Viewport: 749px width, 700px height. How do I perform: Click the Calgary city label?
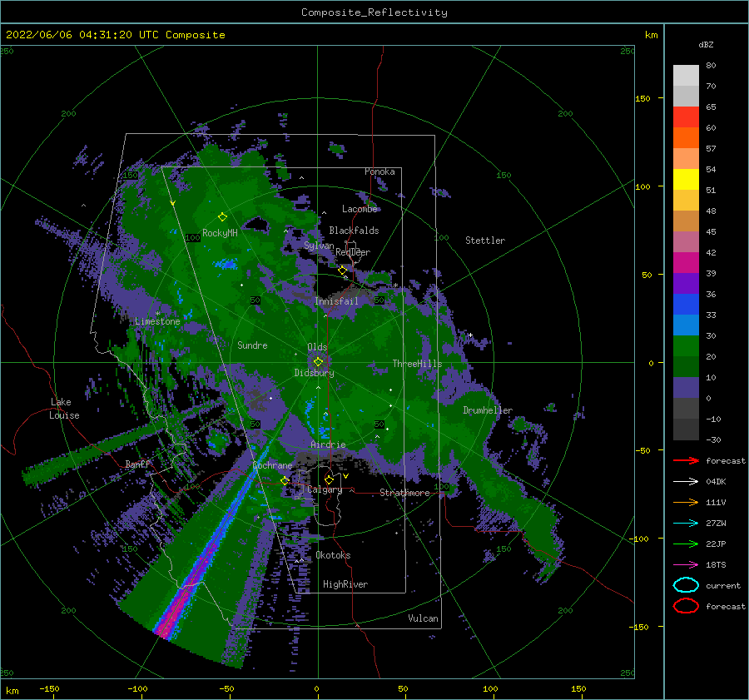point(325,489)
